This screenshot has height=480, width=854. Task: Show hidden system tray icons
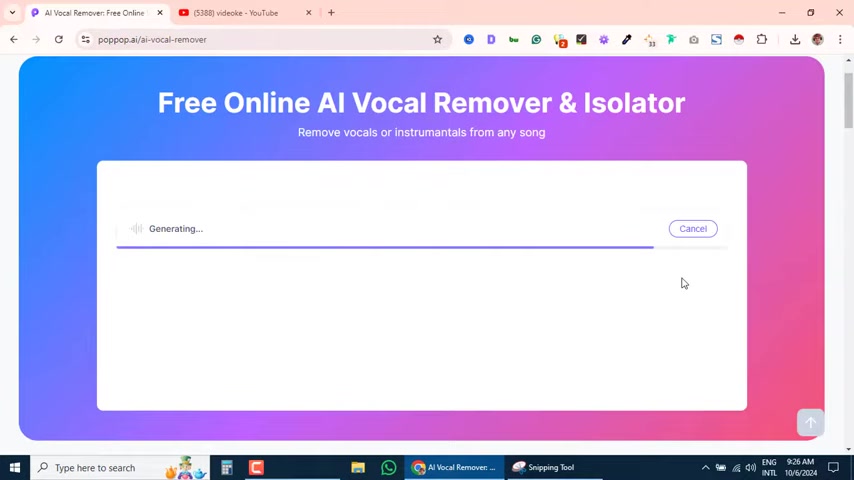[x=705, y=467]
